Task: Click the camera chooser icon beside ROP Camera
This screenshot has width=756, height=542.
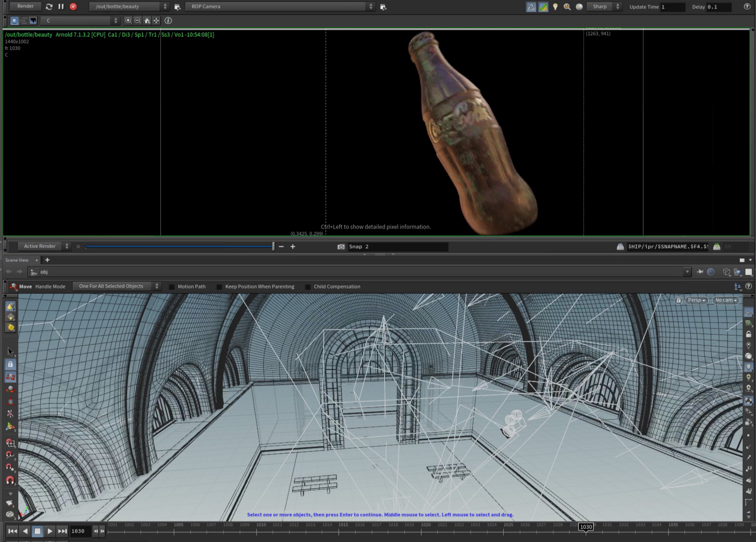Action: tap(383, 7)
